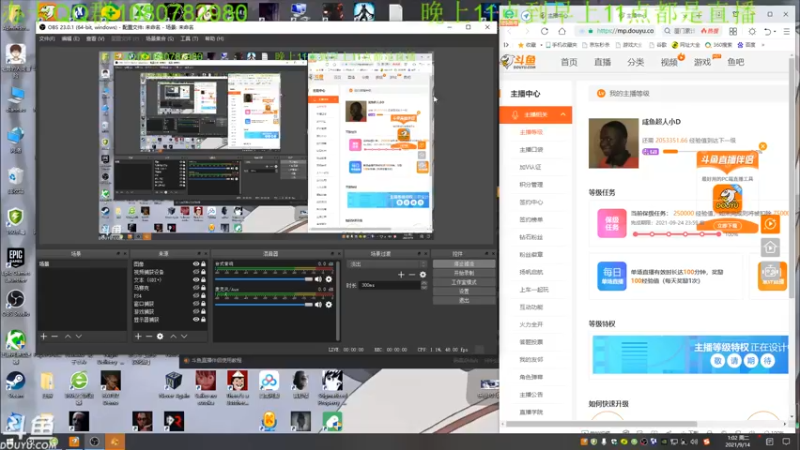Open the browser undo dropdown arrow
Screen dimensions: 800x450
(775, 31)
